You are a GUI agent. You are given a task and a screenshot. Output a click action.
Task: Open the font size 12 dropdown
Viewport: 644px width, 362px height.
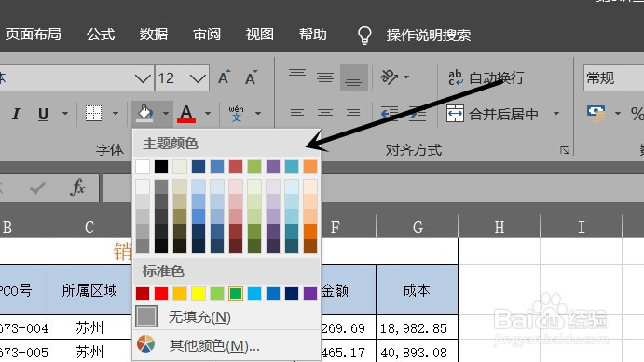point(198,77)
